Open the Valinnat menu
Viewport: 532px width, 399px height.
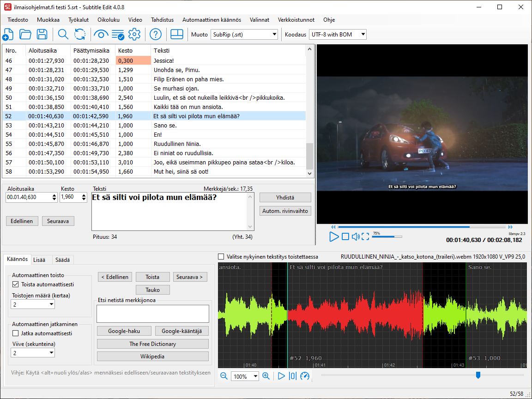point(260,20)
